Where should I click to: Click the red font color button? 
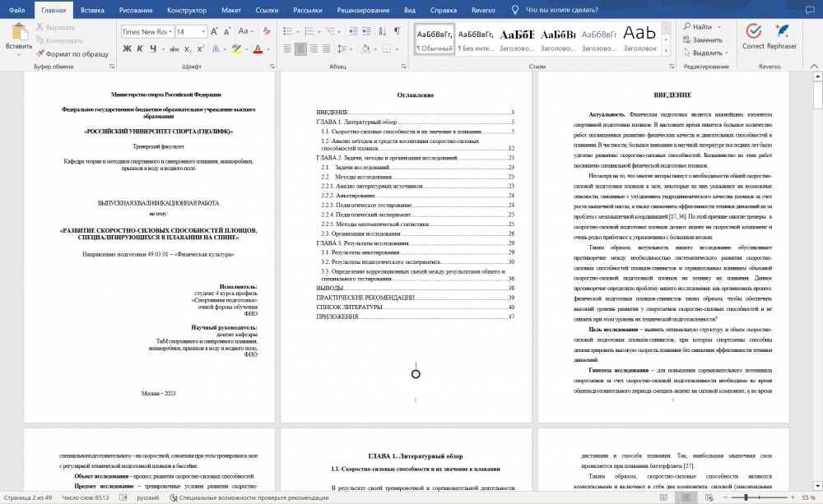(258, 49)
